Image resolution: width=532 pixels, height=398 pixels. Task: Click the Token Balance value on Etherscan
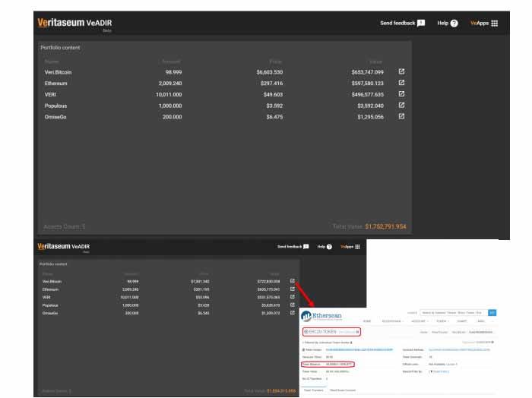[x=339, y=365]
